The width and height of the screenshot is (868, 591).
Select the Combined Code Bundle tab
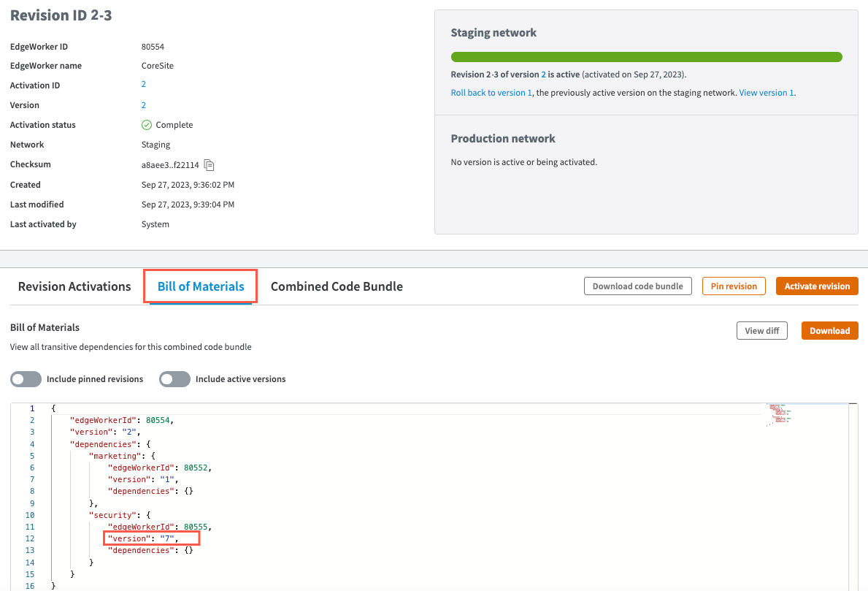point(337,286)
